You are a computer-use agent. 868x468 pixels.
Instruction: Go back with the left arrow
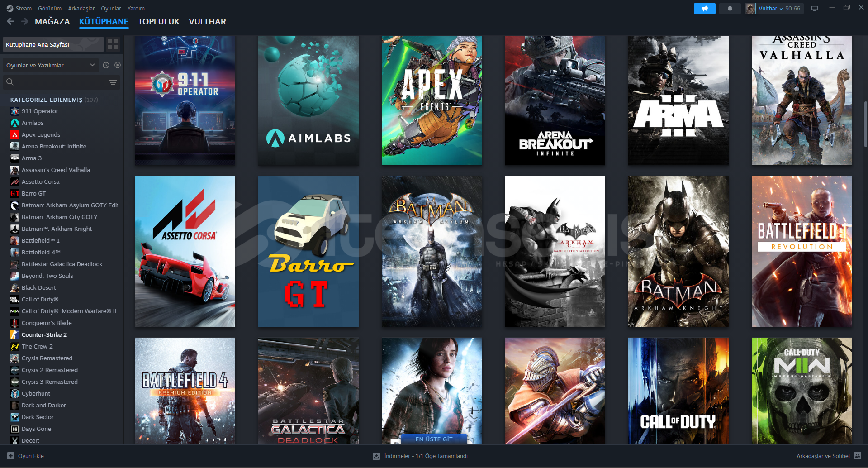click(11, 21)
